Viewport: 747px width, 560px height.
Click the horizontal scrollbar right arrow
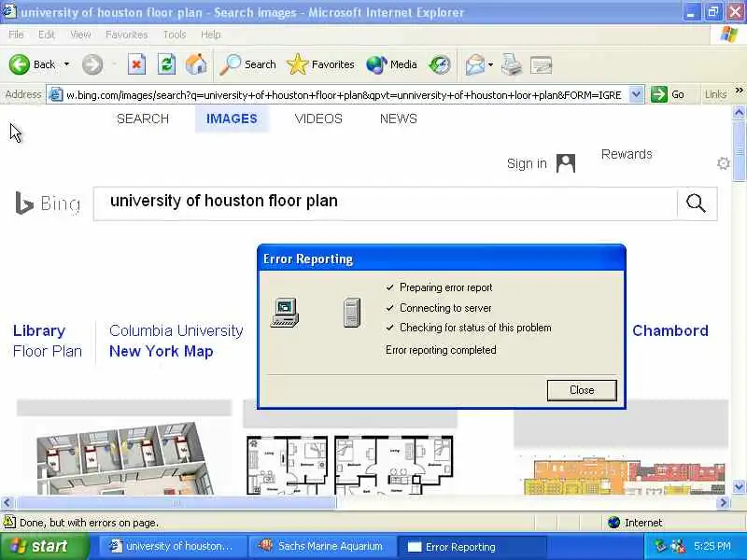tap(724, 502)
